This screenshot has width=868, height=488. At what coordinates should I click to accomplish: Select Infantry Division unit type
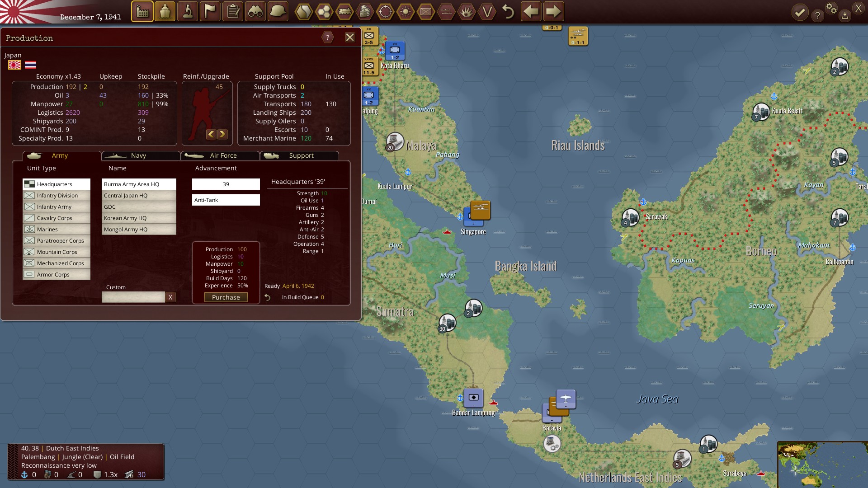point(57,195)
